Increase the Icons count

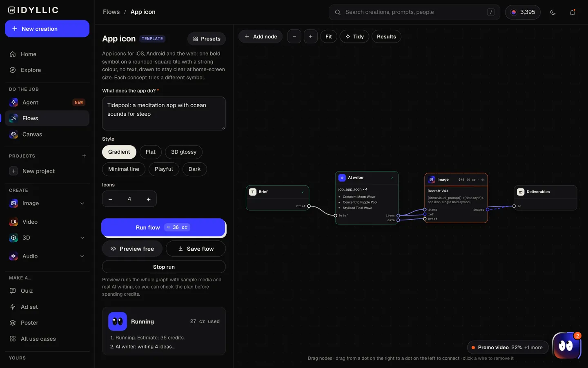coord(149,199)
